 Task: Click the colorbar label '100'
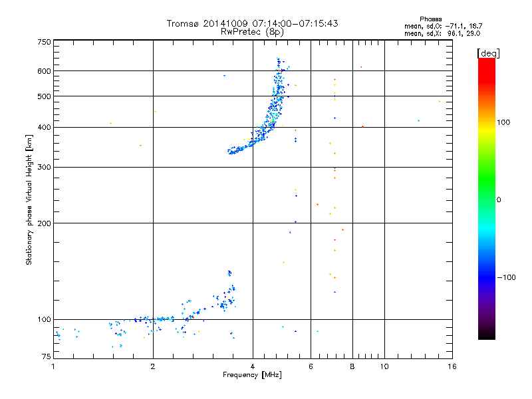click(x=503, y=122)
